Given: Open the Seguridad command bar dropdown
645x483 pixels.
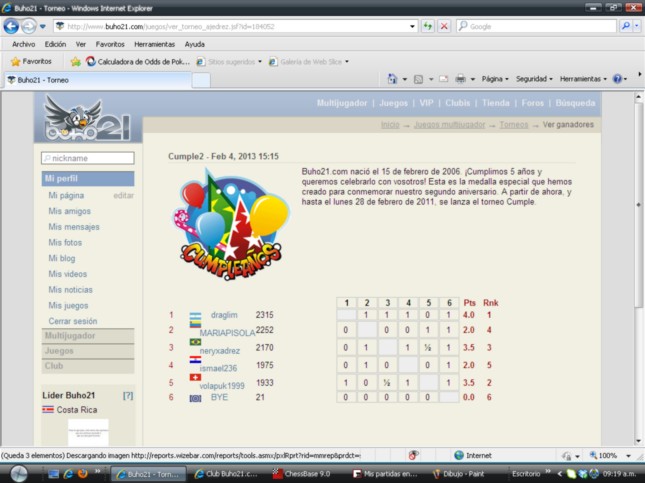Looking at the screenshot, I should click(534, 79).
